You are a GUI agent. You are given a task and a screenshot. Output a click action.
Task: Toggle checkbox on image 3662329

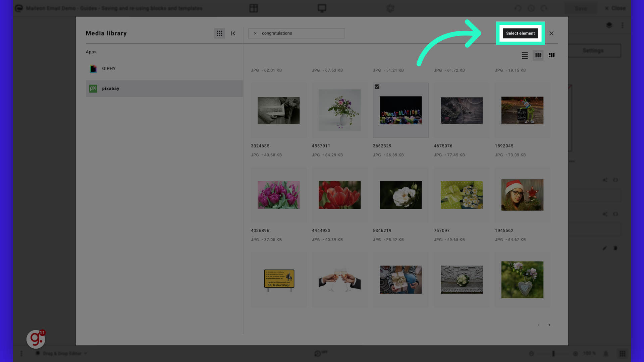pyautogui.click(x=377, y=86)
